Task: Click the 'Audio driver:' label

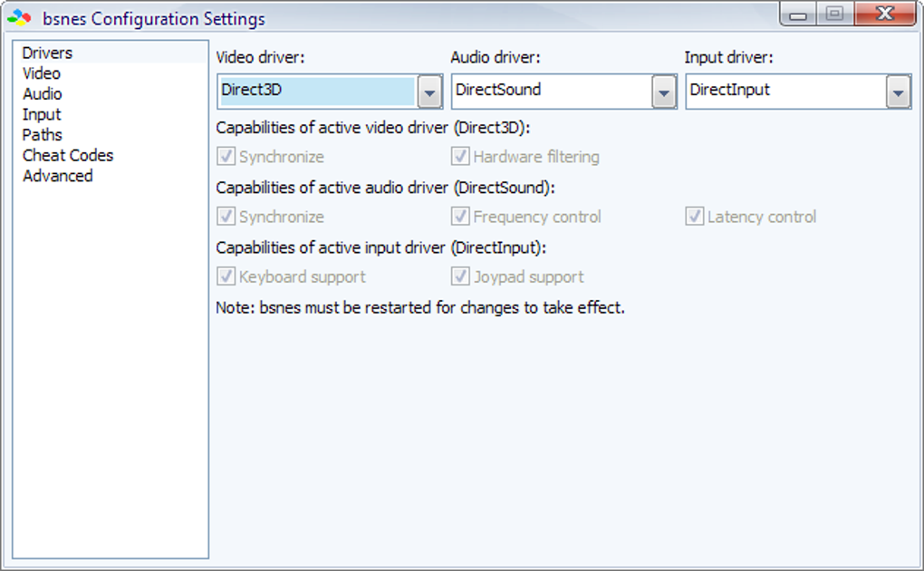Action: [495, 57]
